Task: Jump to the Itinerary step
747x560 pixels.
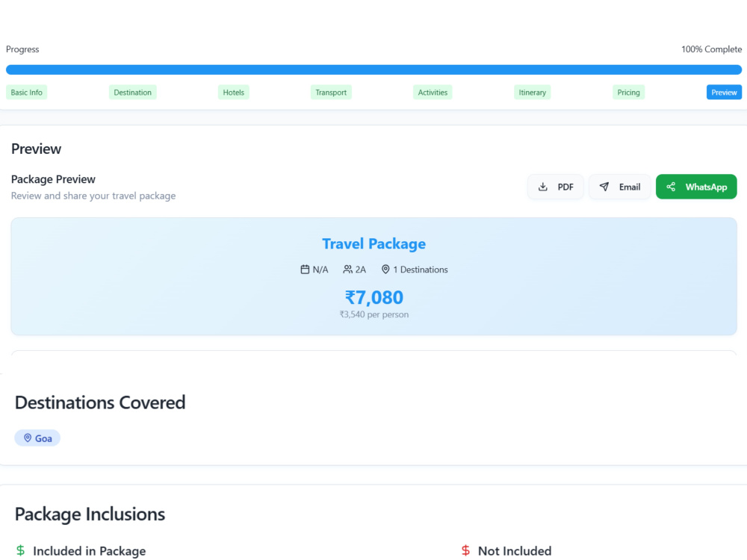Action: pos(532,93)
